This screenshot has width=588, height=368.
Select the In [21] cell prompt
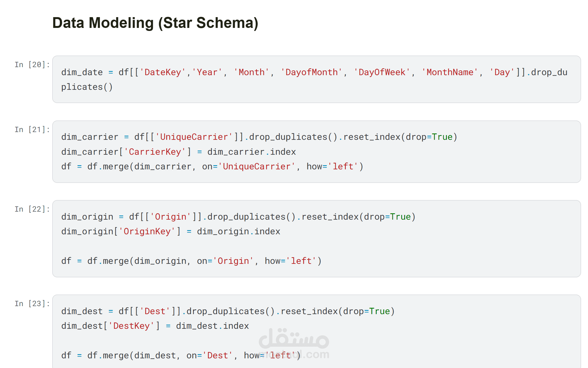pos(32,130)
